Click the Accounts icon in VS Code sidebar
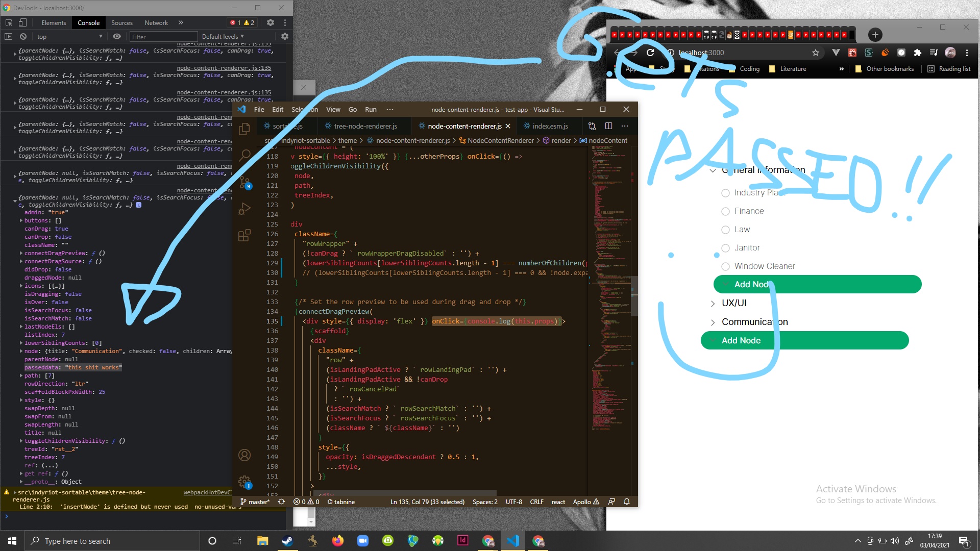The height and width of the screenshot is (551, 980). tap(245, 455)
